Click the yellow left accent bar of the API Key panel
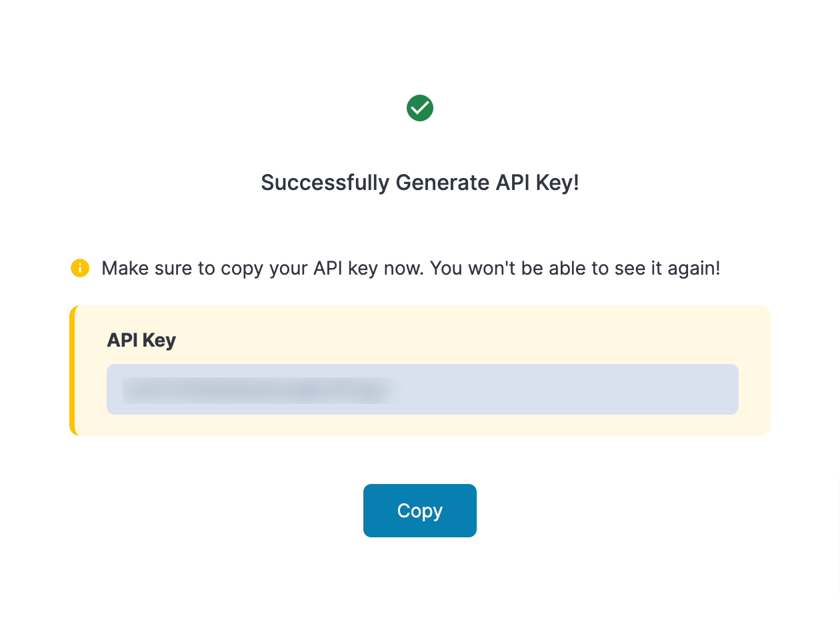 [x=72, y=371]
